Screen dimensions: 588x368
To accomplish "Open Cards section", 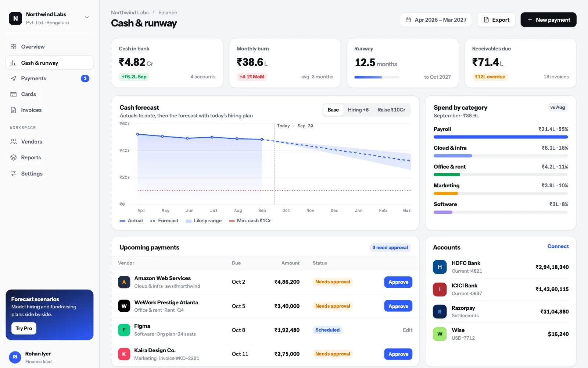I will point(50,94).
